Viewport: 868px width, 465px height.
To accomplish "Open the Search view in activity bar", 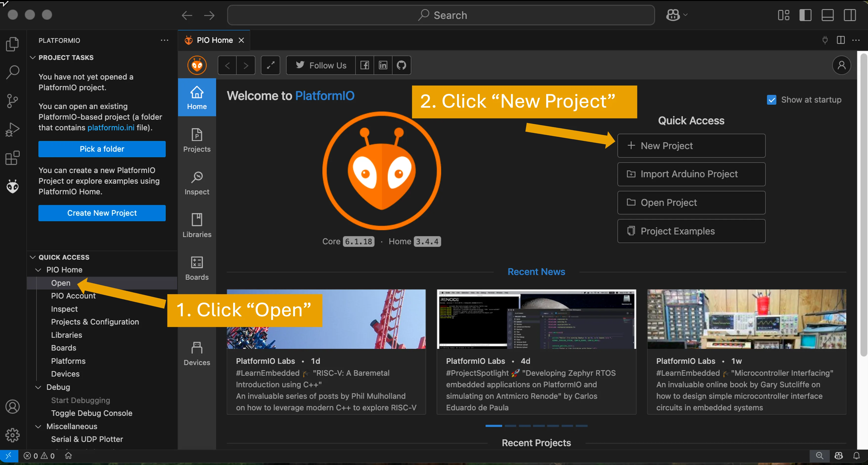I will click(x=12, y=72).
